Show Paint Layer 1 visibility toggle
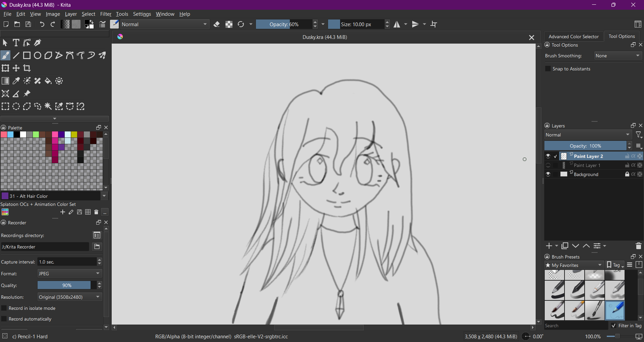 [548, 165]
